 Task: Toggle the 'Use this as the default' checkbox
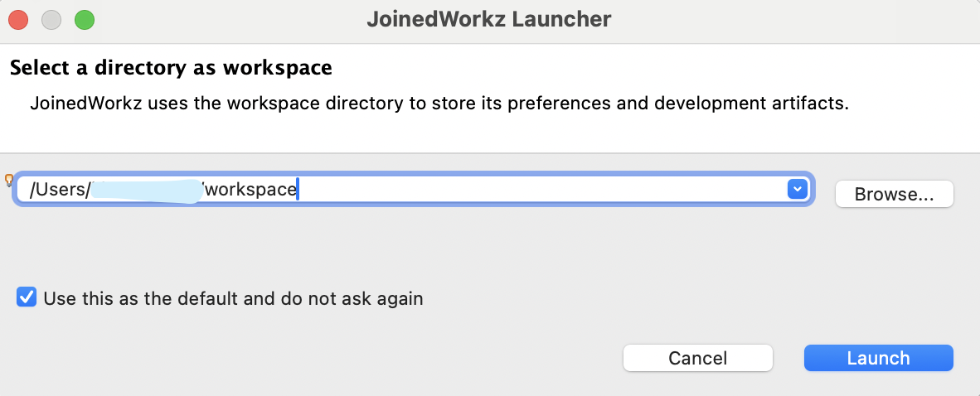pos(27,297)
